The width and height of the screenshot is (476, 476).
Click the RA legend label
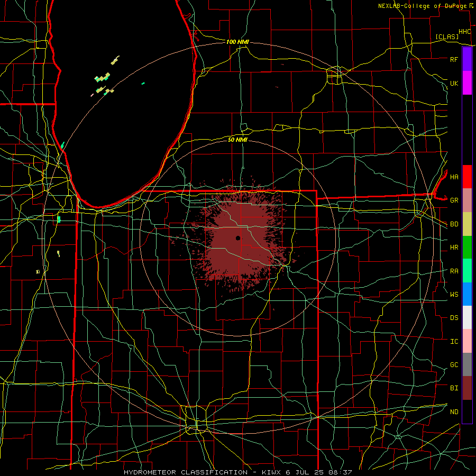point(454,271)
